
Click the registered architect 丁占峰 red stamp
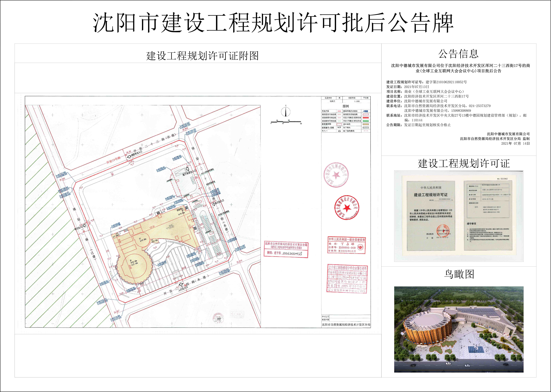pos(347,245)
